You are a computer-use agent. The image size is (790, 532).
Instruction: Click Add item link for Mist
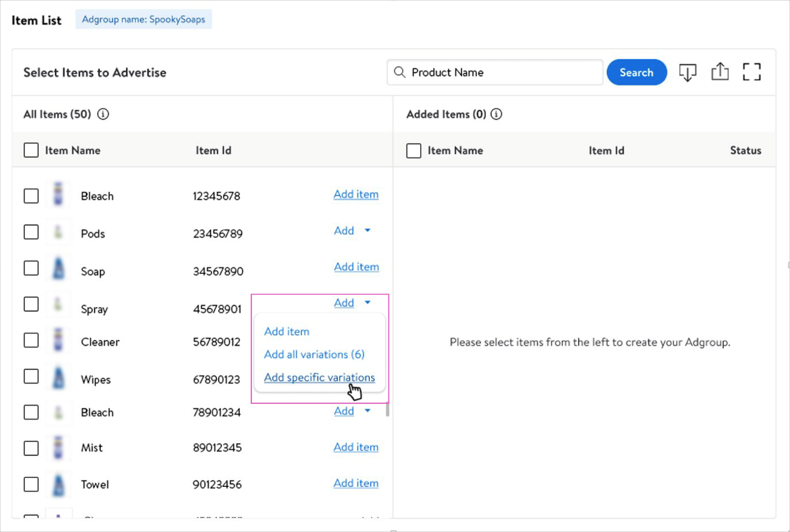click(x=356, y=447)
